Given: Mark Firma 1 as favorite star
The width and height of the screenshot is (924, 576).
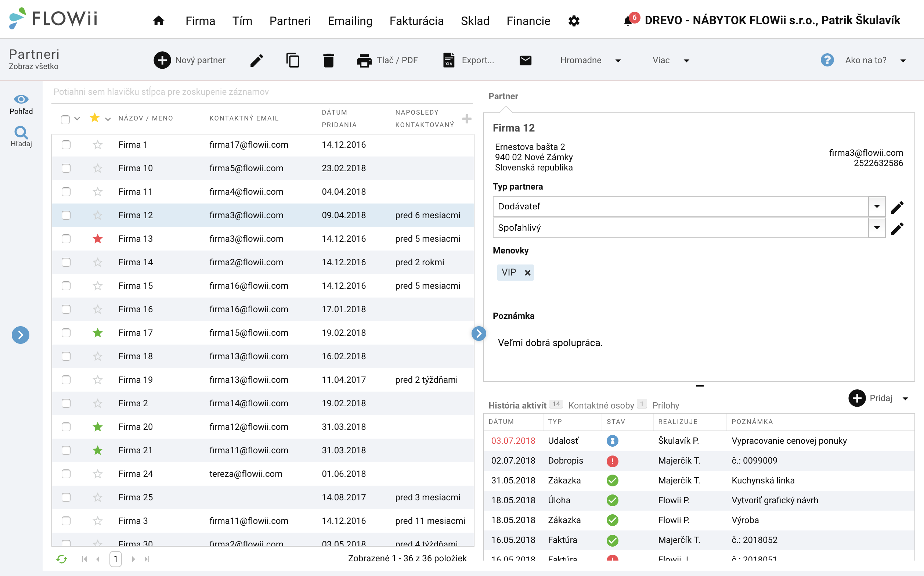Looking at the screenshot, I should tap(97, 145).
